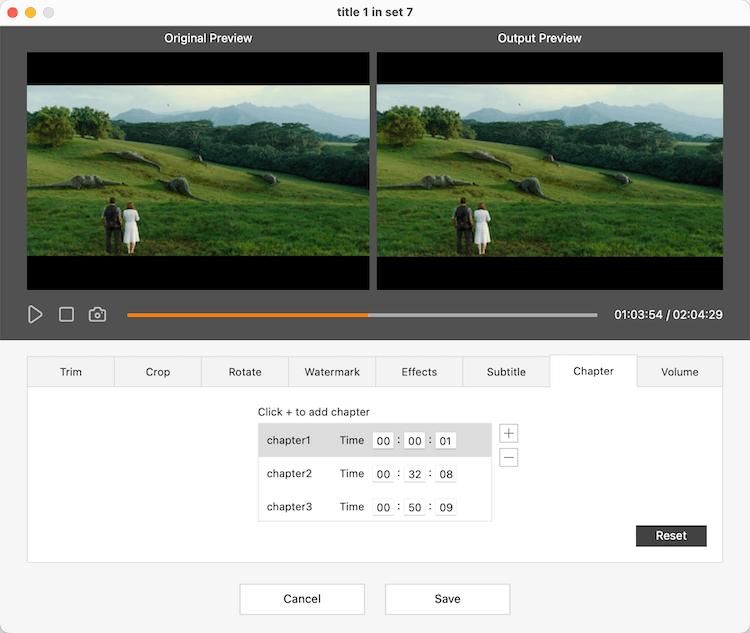This screenshot has width=750, height=633.
Task: Edit chapter1 minutes field
Action: (x=415, y=441)
